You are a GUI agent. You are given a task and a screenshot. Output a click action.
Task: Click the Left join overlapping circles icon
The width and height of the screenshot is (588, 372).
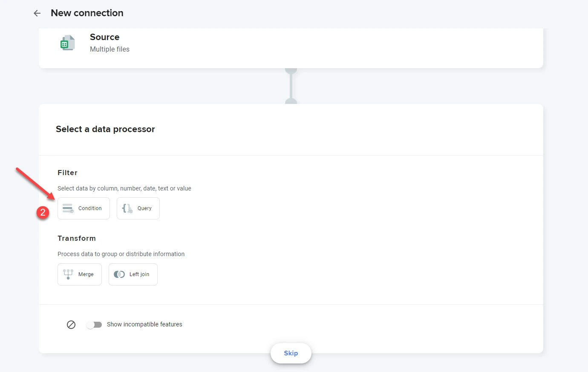[x=119, y=274]
